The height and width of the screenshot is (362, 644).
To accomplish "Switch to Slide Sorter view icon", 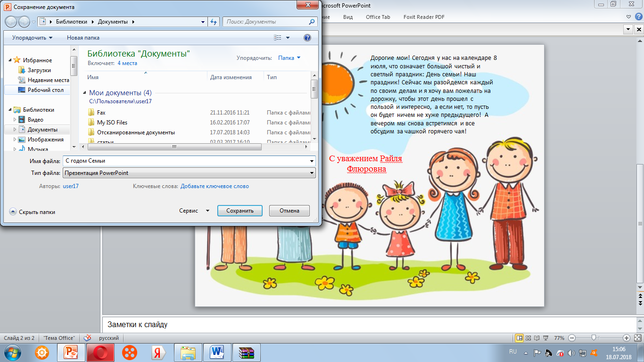I will (x=528, y=338).
